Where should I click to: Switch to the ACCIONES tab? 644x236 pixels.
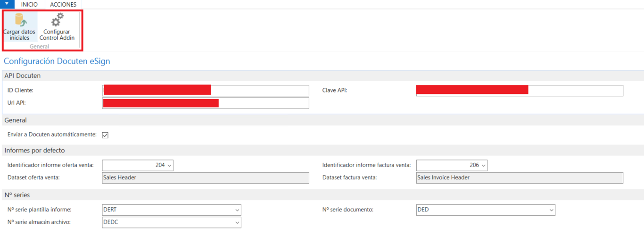click(63, 4)
